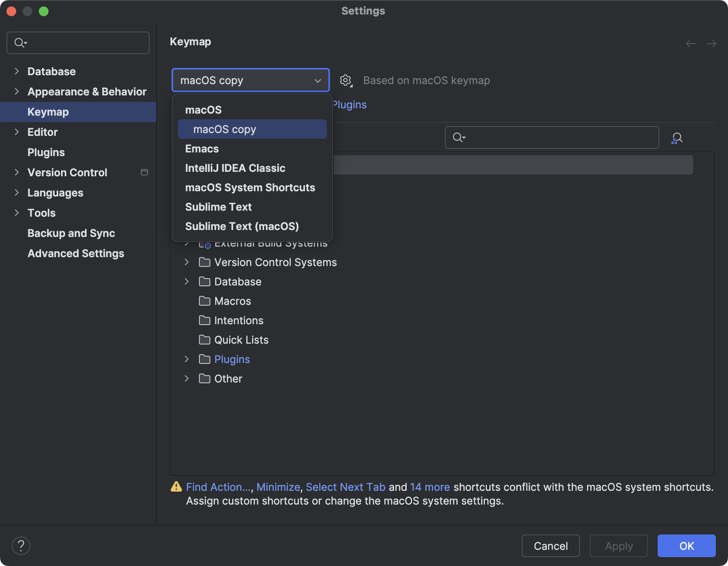The height and width of the screenshot is (566, 728).
Task: Click OK to save settings
Action: (x=686, y=546)
